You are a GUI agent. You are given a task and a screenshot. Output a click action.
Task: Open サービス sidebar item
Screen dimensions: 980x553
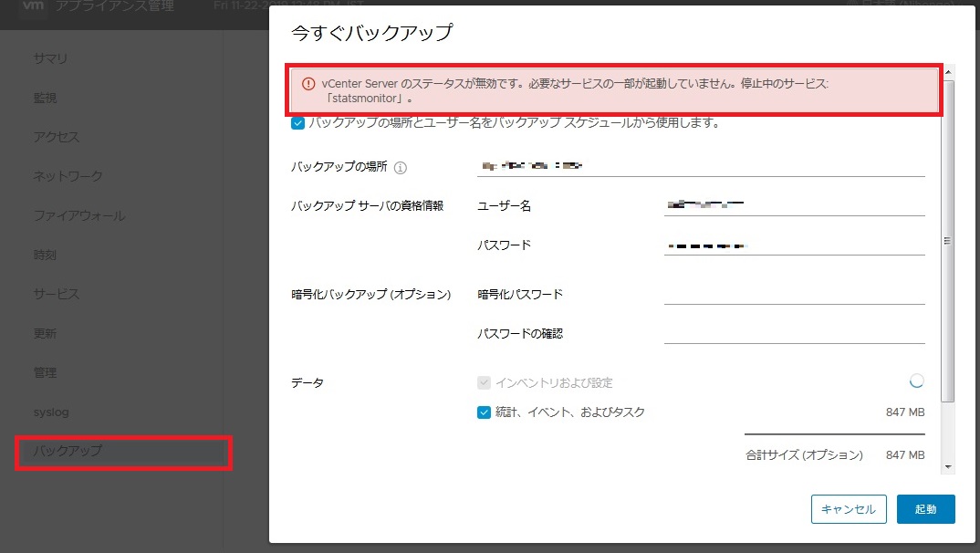point(57,294)
